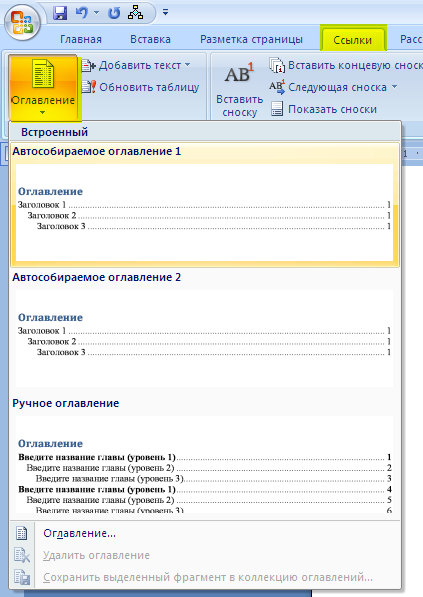The image size is (423, 597).
Task: Click the Вставить концевую сноску icon
Action: tap(277, 65)
